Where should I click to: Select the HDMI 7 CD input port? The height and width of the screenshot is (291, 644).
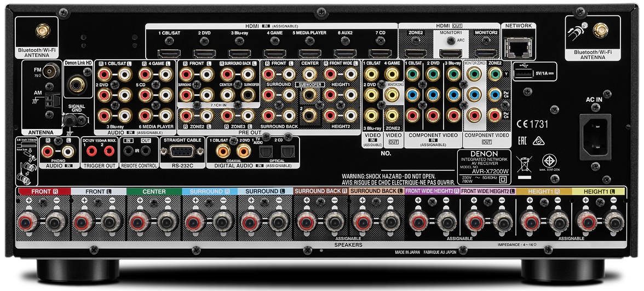380,54
